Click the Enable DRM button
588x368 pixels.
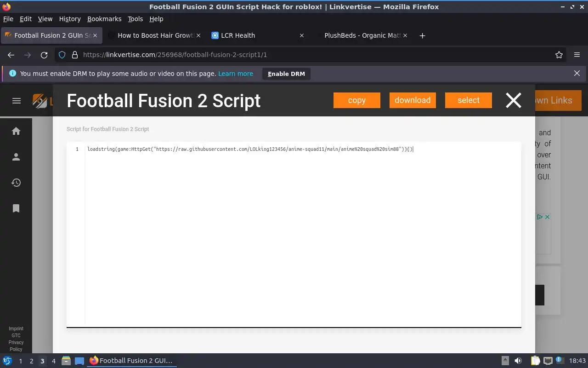(x=286, y=74)
